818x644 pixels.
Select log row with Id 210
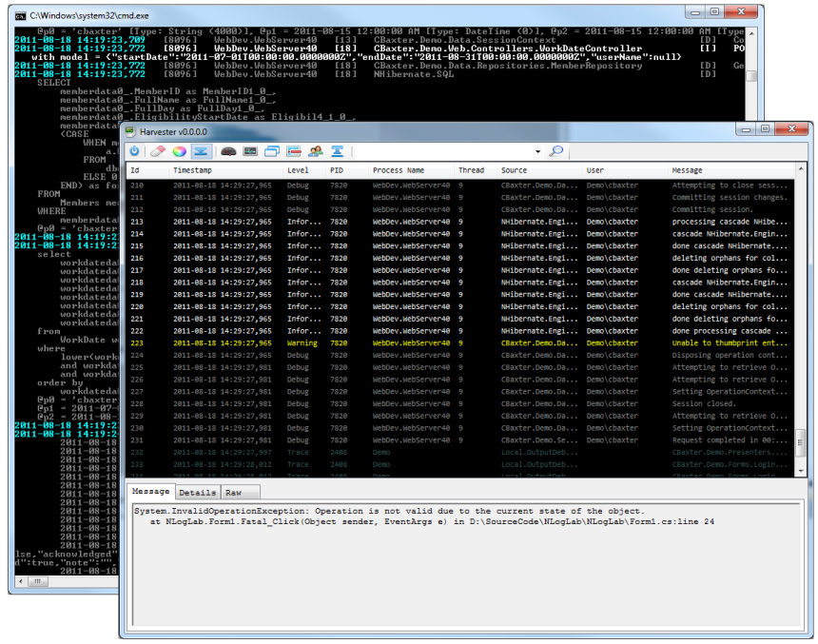pyautogui.click(x=460, y=185)
